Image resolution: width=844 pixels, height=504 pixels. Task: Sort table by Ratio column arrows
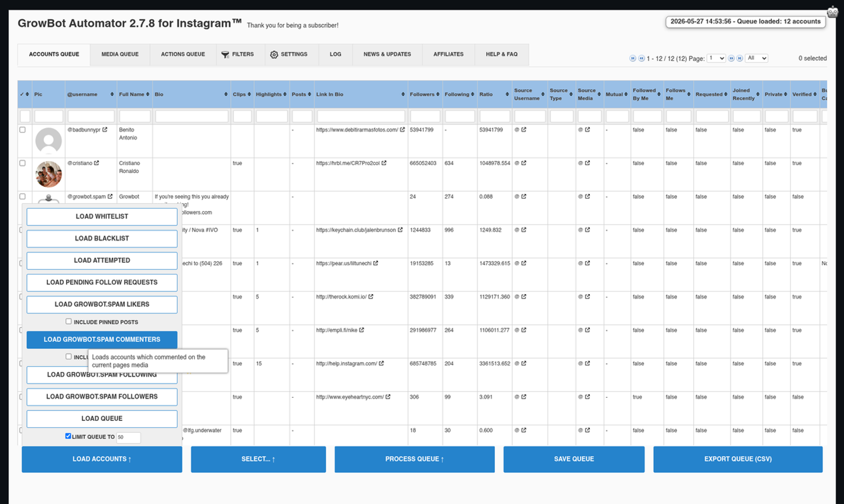point(507,94)
